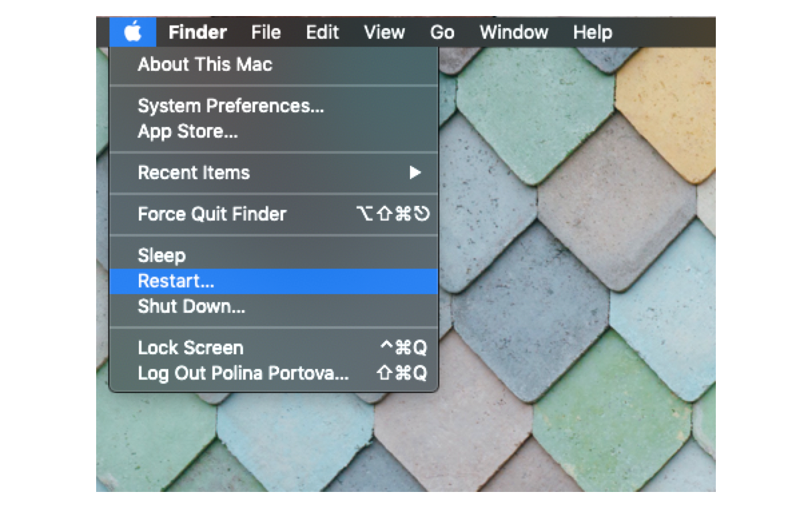Screen dimensions: 812x508
Task: Choose Restart from the Apple menu
Action: coord(176,281)
